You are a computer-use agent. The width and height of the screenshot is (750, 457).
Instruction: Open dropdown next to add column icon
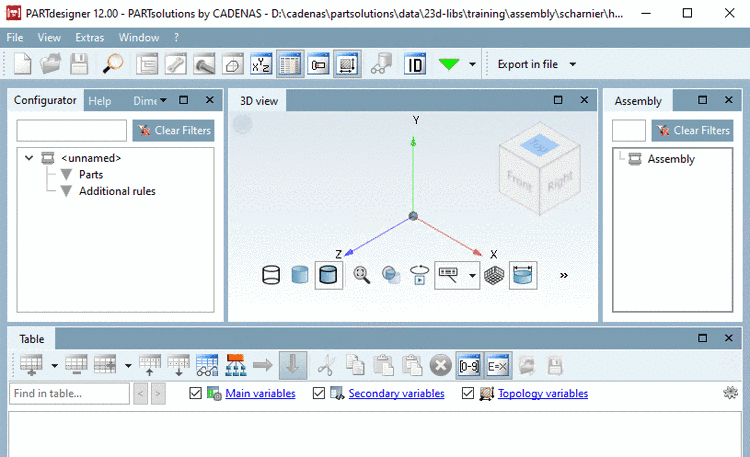coord(128,366)
